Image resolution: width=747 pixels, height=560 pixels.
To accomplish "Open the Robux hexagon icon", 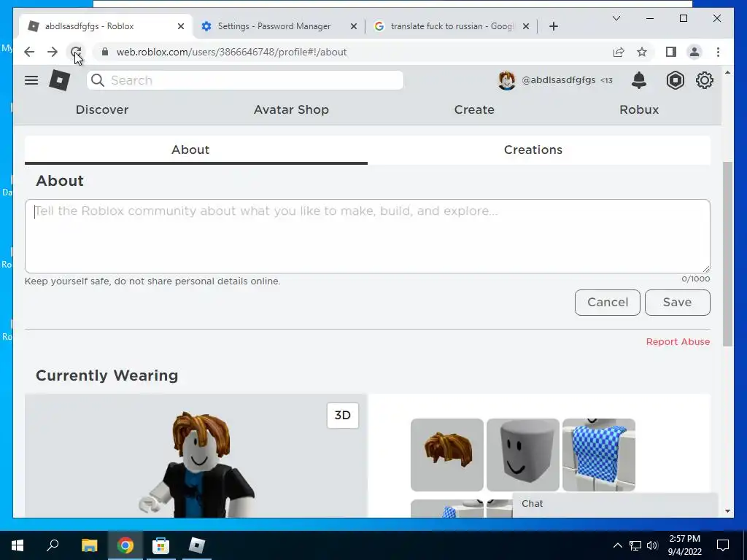I will 675,80.
